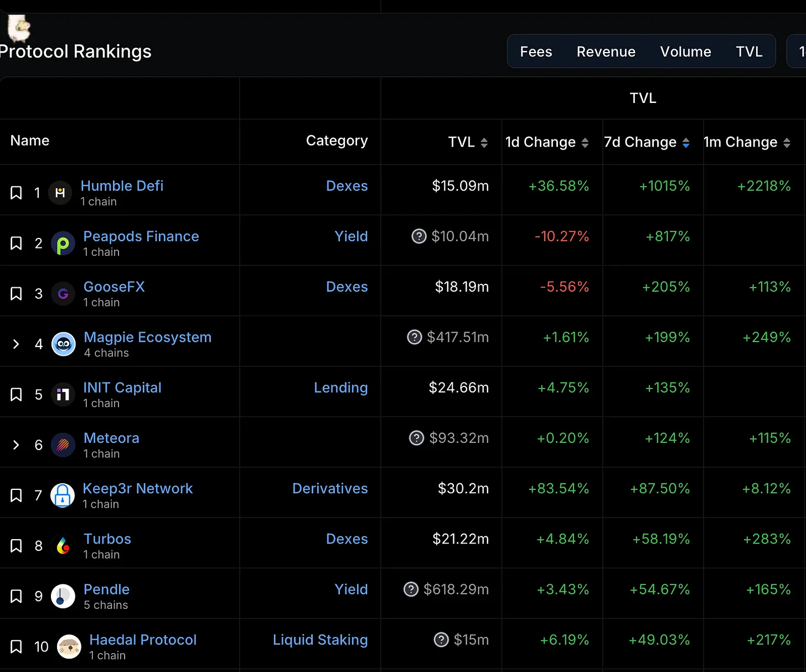This screenshot has height=672, width=806.
Task: Expand the Meteora row
Action: (x=16, y=445)
